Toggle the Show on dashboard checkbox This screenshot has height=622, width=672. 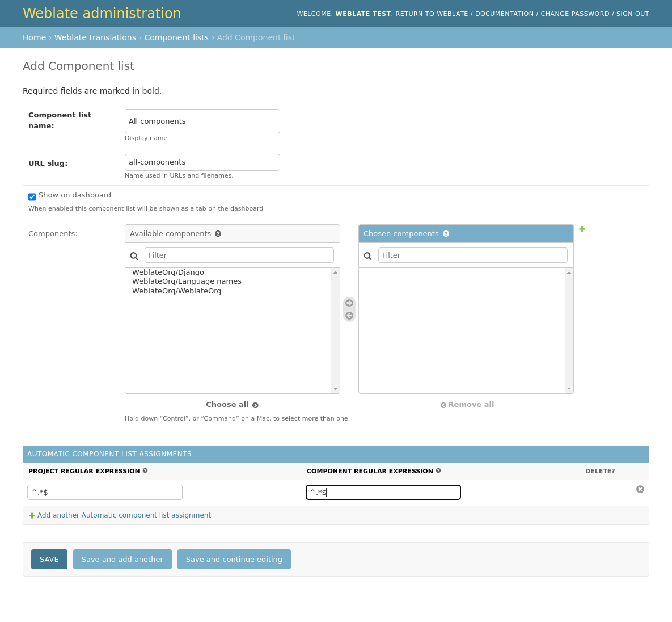click(x=32, y=197)
